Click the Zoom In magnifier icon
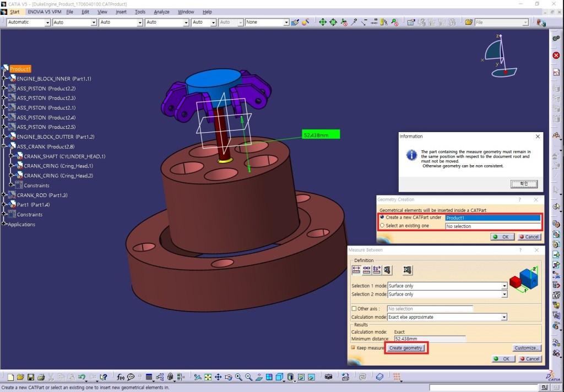This screenshot has height=392, width=564. tap(238, 377)
